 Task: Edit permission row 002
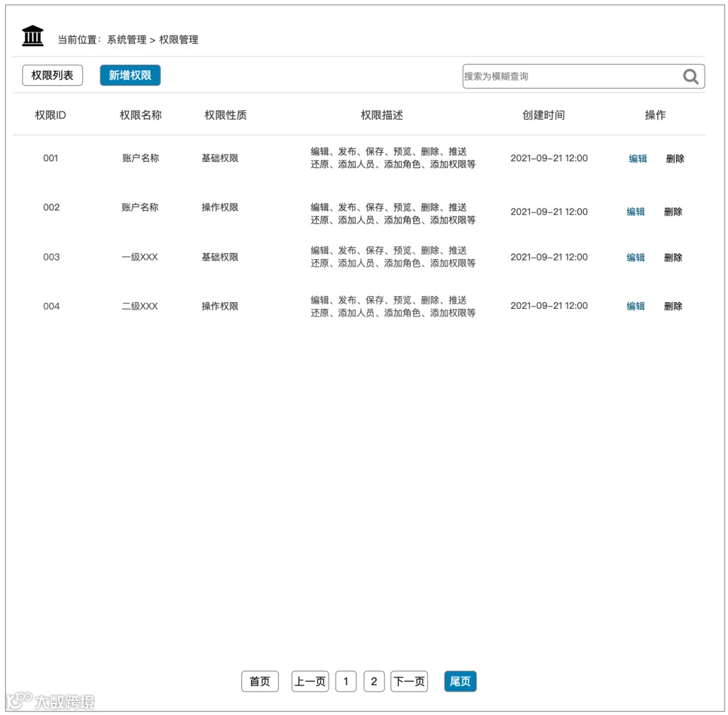coord(636,212)
